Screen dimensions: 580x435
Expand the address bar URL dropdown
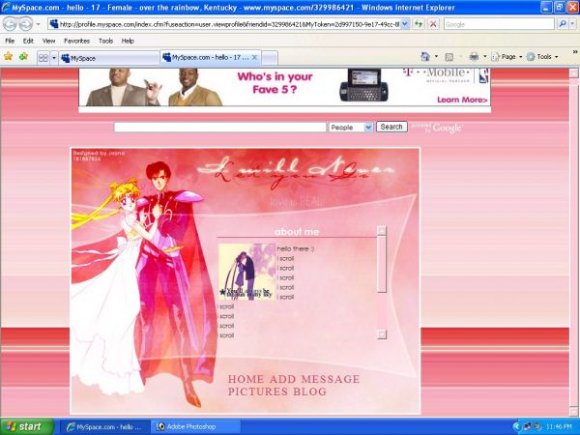(x=405, y=24)
